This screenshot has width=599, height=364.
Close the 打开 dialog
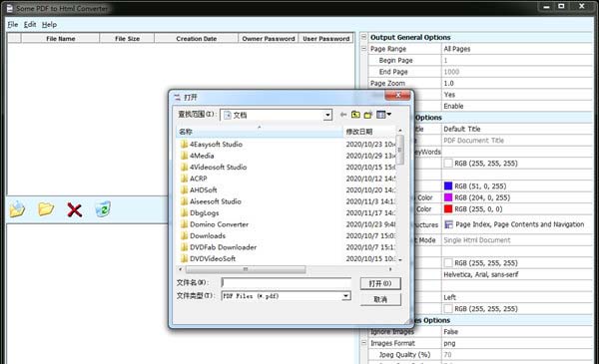point(398,96)
